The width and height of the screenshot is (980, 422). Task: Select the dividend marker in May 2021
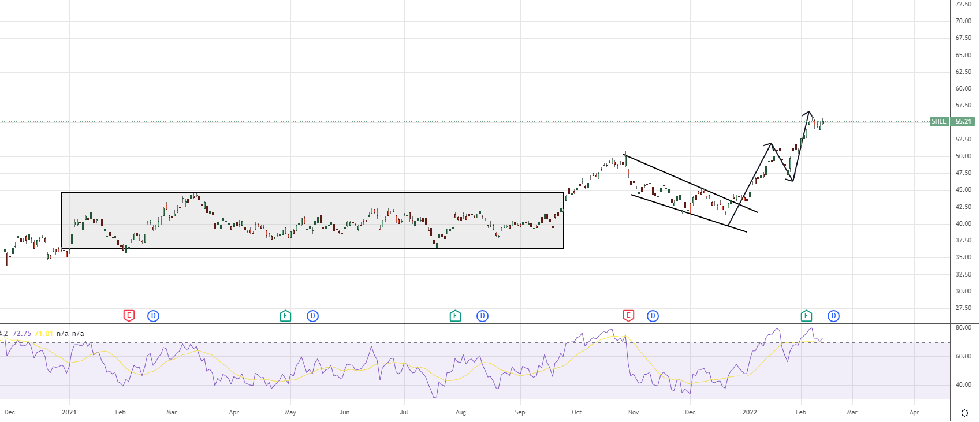click(312, 316)
